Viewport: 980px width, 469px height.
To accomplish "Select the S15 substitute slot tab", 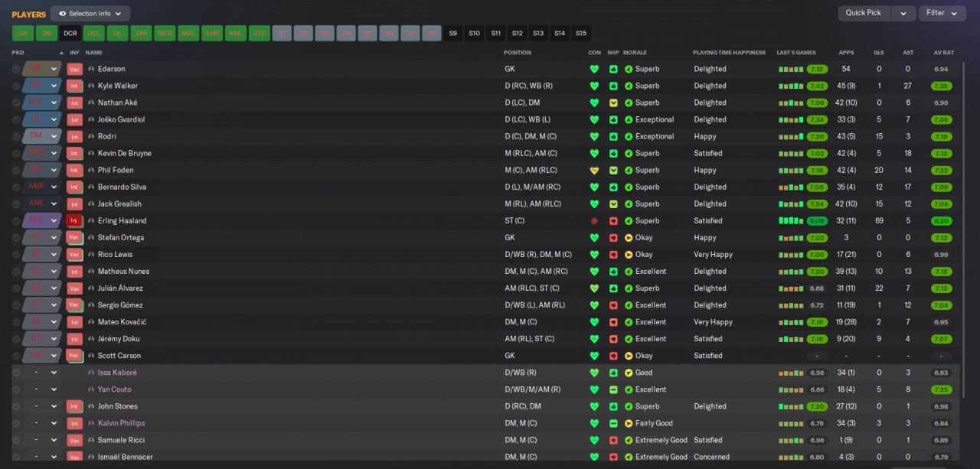I will [581, 34].
